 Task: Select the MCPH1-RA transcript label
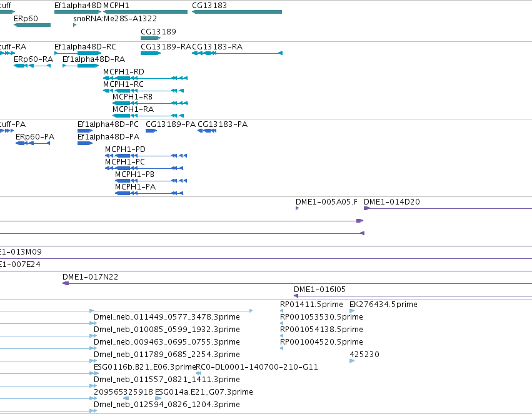click(x=133, y=109)
